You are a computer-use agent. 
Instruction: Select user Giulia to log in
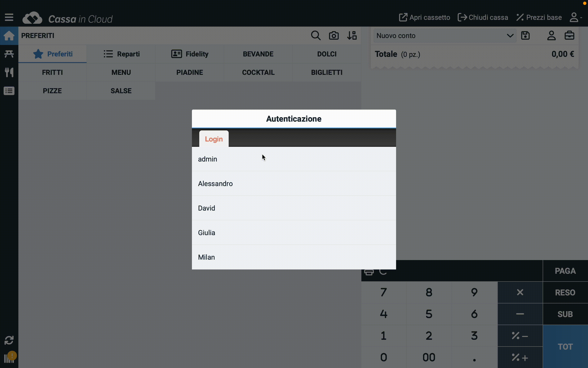point(294,233)
